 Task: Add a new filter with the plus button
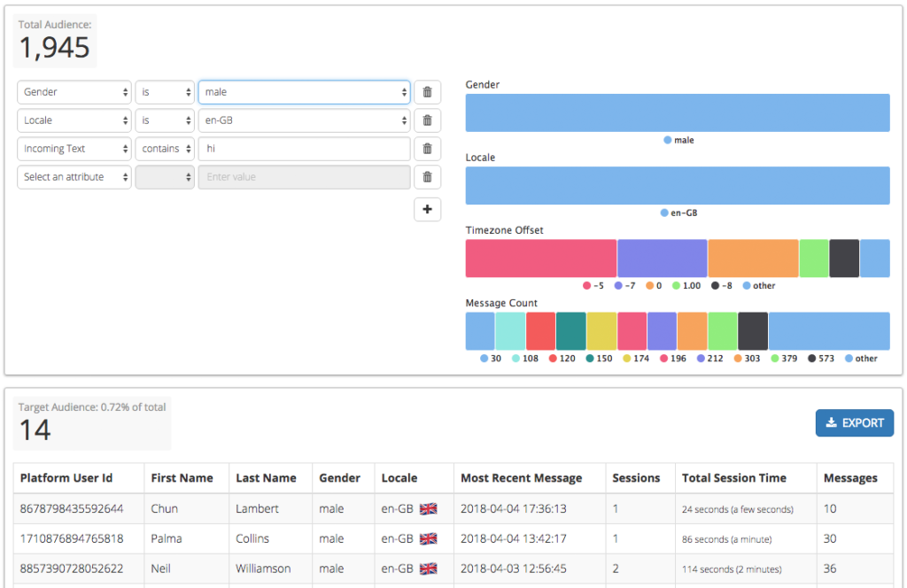[x=428, y=209]
